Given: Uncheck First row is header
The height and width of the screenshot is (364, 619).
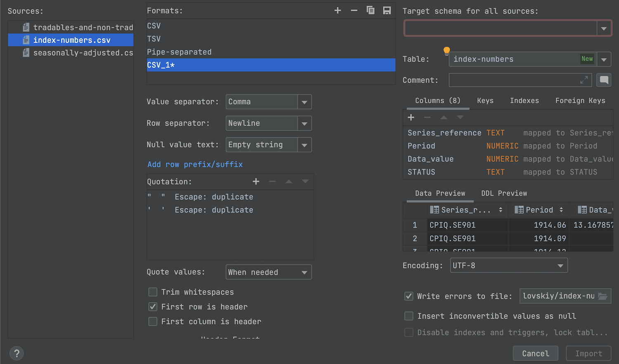Looking at the screenshot, I should point(153,307).
